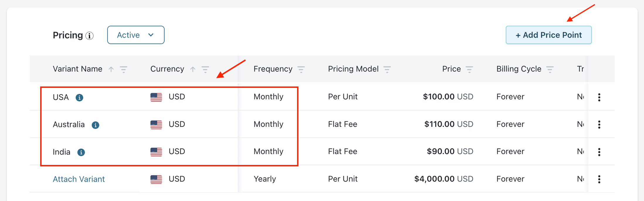Show info for the India variant
Viewport: 644px width, 201px height.
point(81,152)
